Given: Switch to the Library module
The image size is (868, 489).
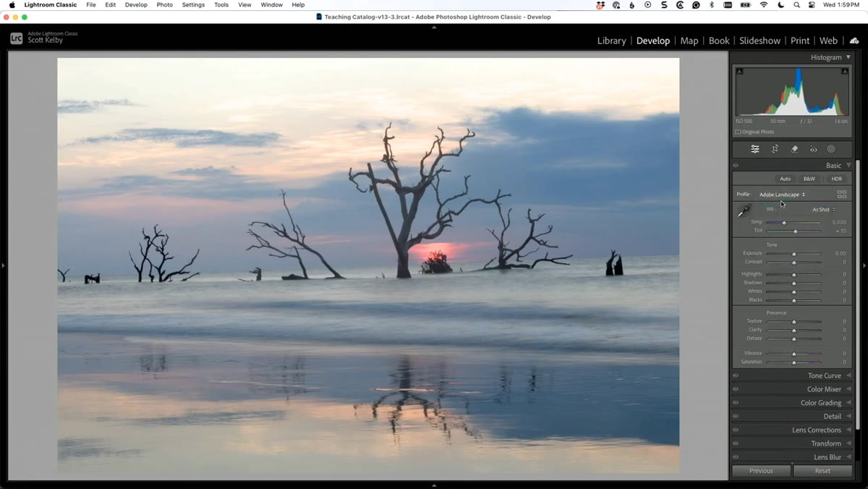Looking at the screenshot, I should pos(611,41).
